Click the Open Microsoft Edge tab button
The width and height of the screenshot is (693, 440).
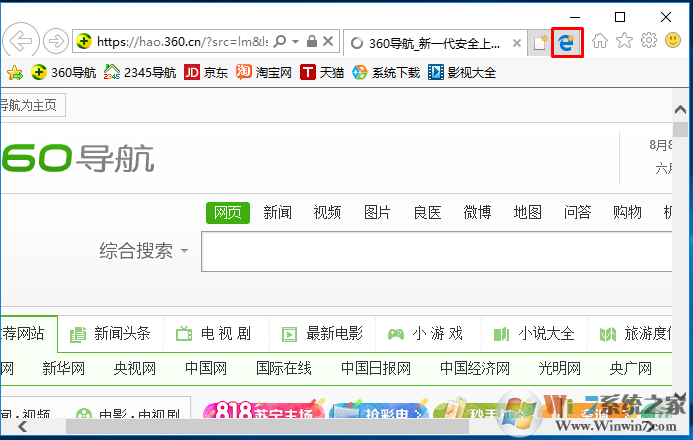[567, 42]
